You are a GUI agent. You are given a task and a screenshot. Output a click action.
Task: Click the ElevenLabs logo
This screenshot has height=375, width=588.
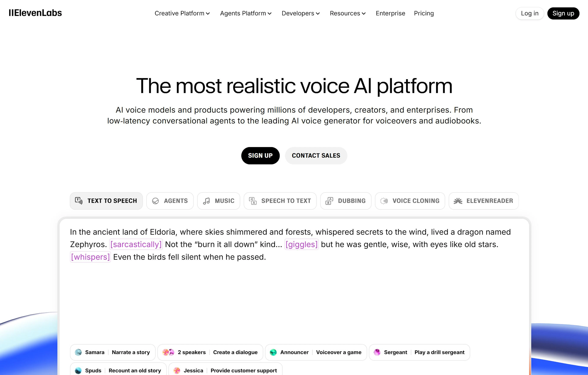click(x=35, y=13)
